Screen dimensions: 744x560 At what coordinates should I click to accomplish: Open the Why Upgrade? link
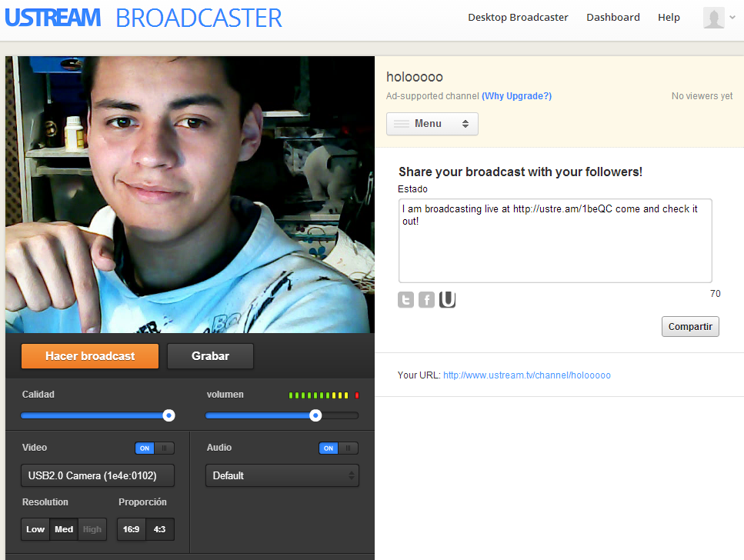click(x=517, y=96)
